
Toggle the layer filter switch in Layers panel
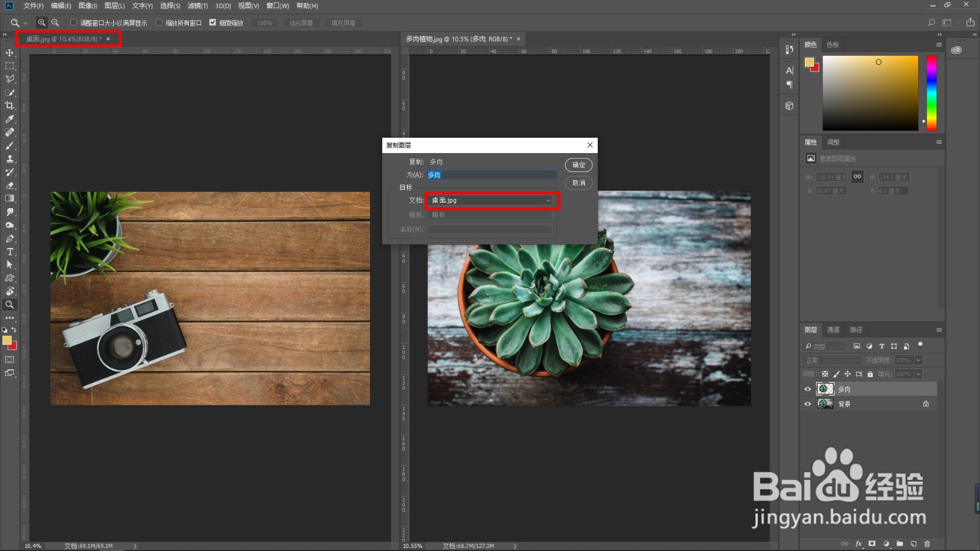point(920,345)
